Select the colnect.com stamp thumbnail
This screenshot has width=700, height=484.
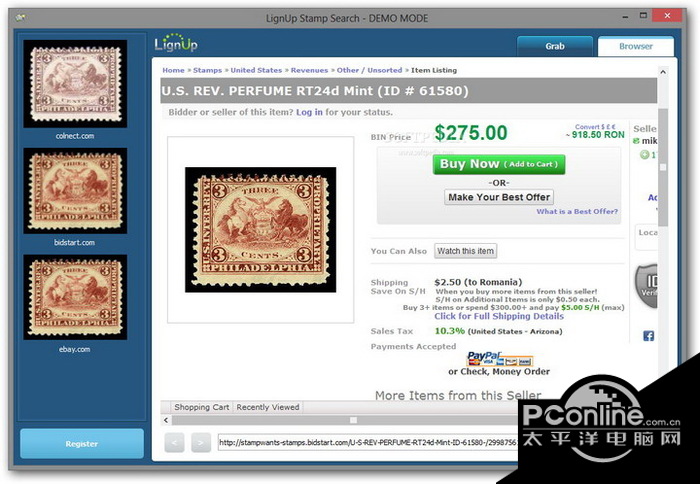(x=75, y=83)
